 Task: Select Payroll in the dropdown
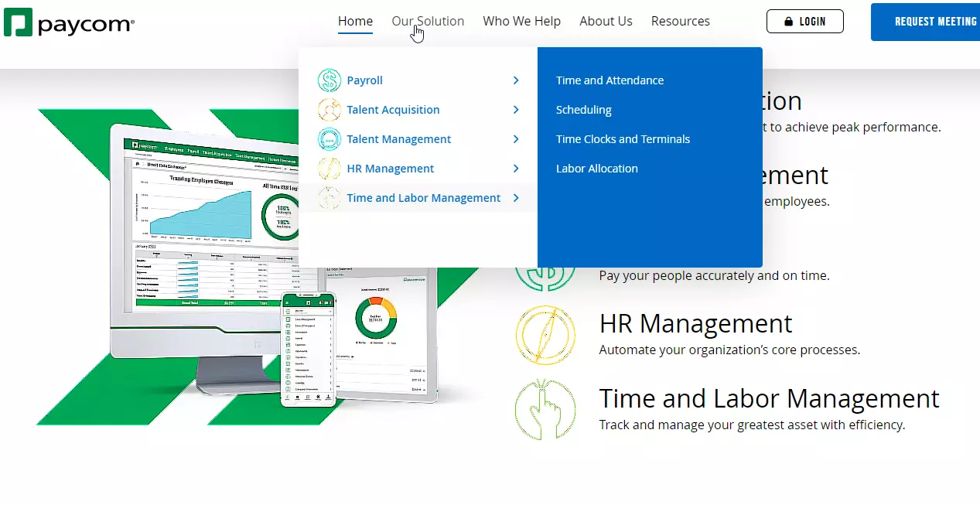tap(365, 80)
